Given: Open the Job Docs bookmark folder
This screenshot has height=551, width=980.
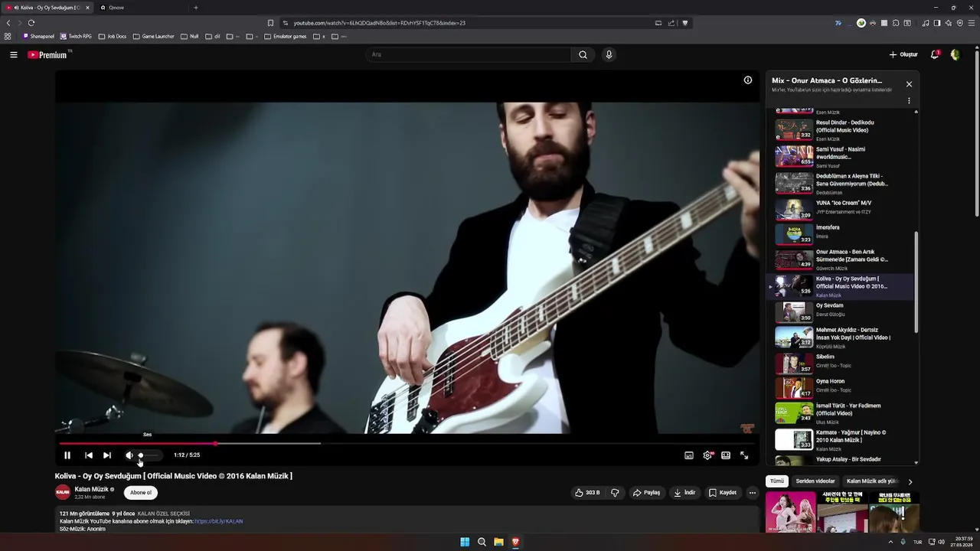Looking at the screenshot, I should 113,36.
